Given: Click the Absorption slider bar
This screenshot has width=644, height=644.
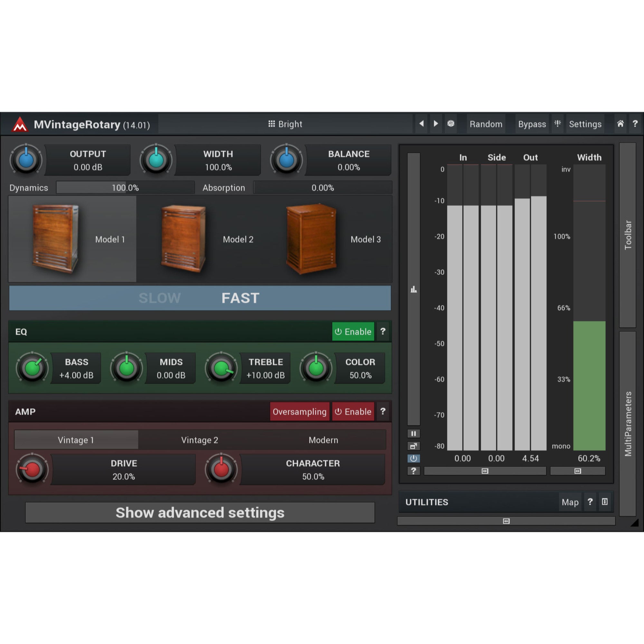Looking at the screenshot, I should [x=323, y=188].
